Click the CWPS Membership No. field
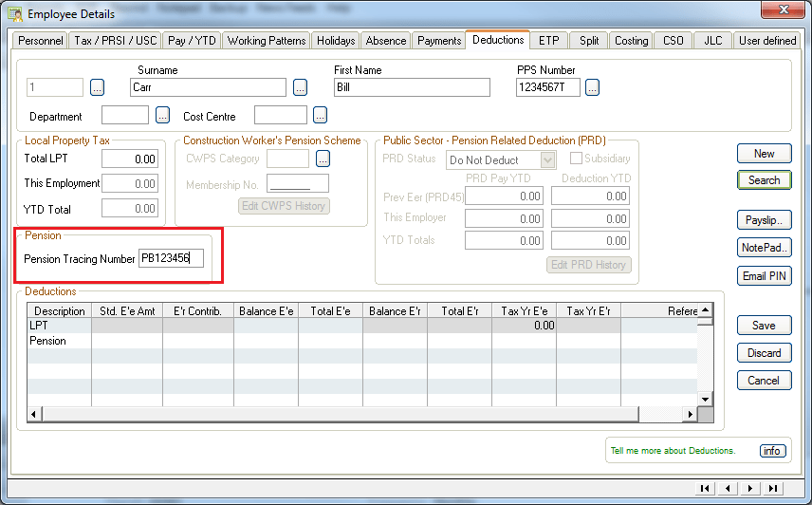 298,183
